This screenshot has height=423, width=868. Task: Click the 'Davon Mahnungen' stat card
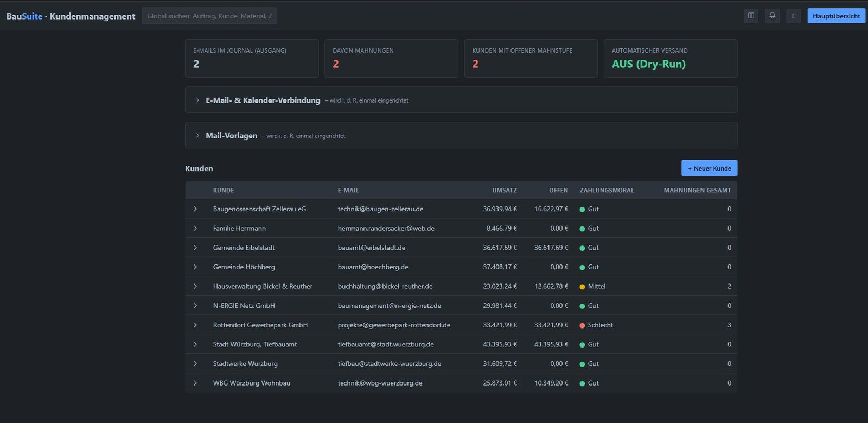point(391,59)
